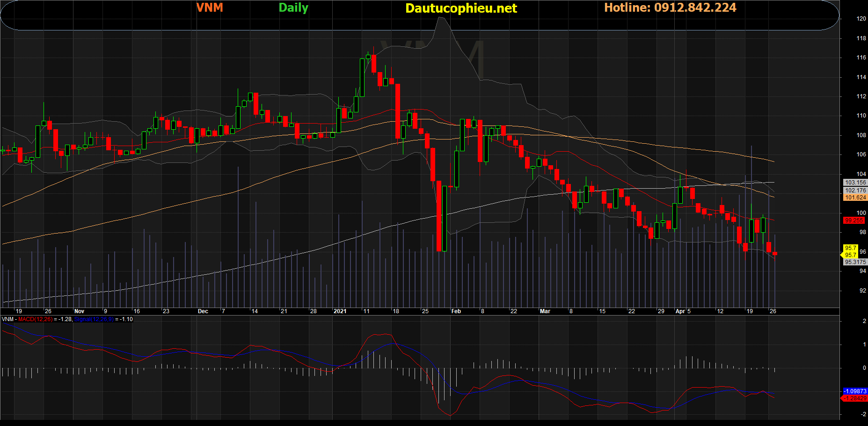Click the 0 level on MACD axis
The width and height of the screenshot is (868, 426).
coord(864,368)
